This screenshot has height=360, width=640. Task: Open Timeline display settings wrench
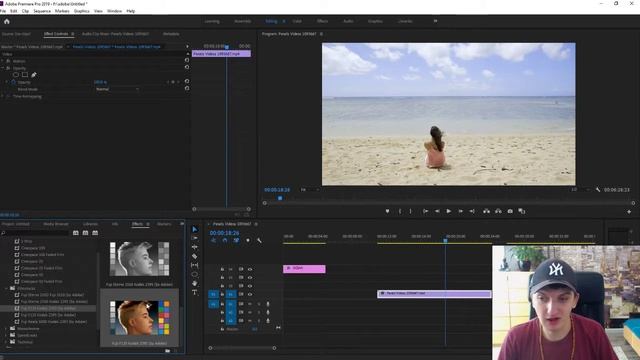point(259,241)
